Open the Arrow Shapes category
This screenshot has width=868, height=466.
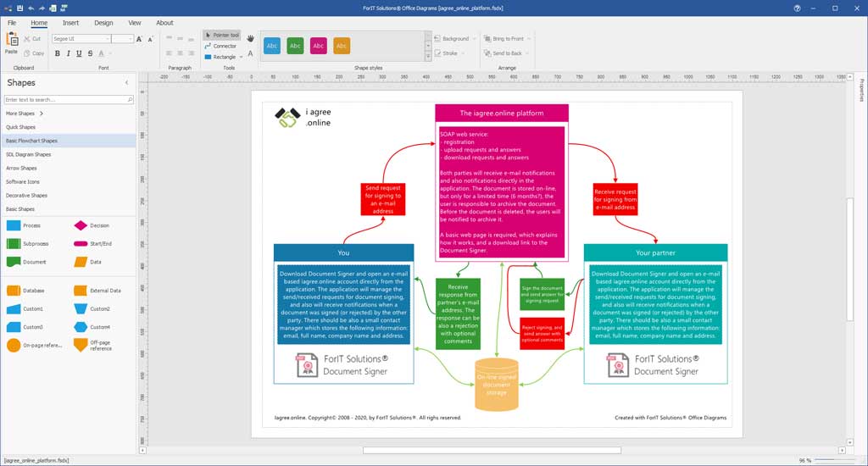[x=21, y=168]
